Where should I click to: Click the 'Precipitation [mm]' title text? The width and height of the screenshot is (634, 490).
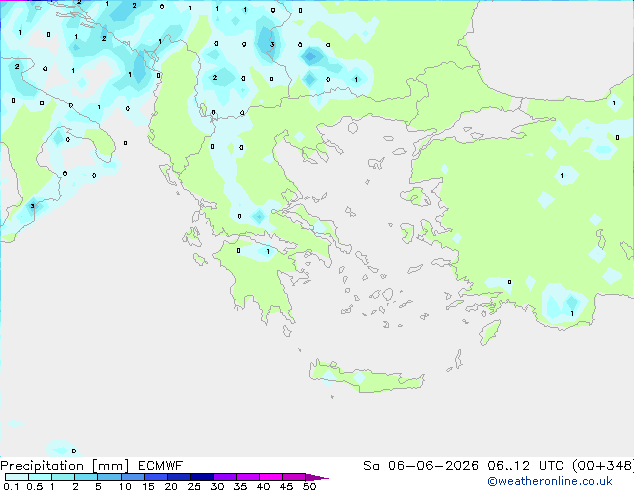coord(65,466)
